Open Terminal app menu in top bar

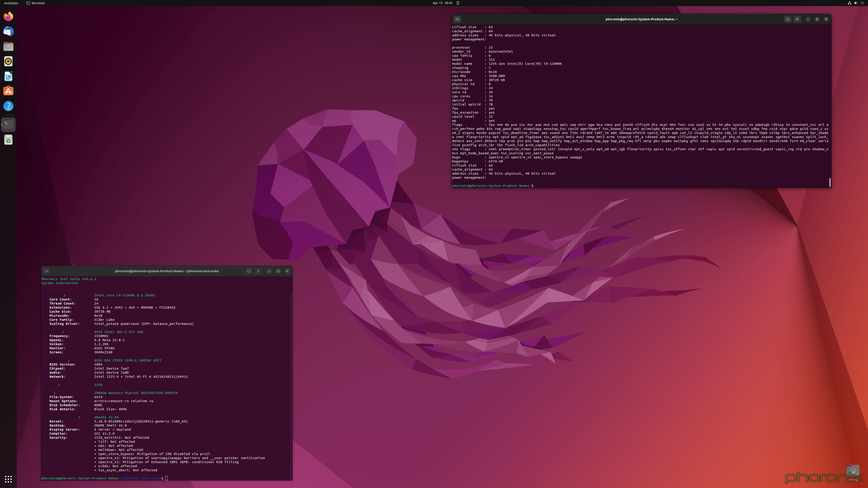pos(35,3)
